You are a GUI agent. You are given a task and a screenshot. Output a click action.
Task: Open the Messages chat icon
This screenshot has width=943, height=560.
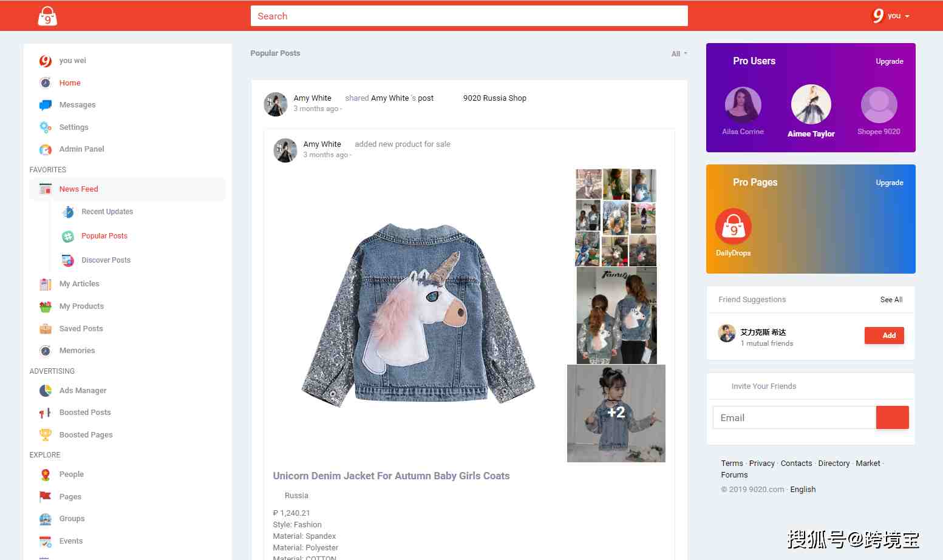46,105
